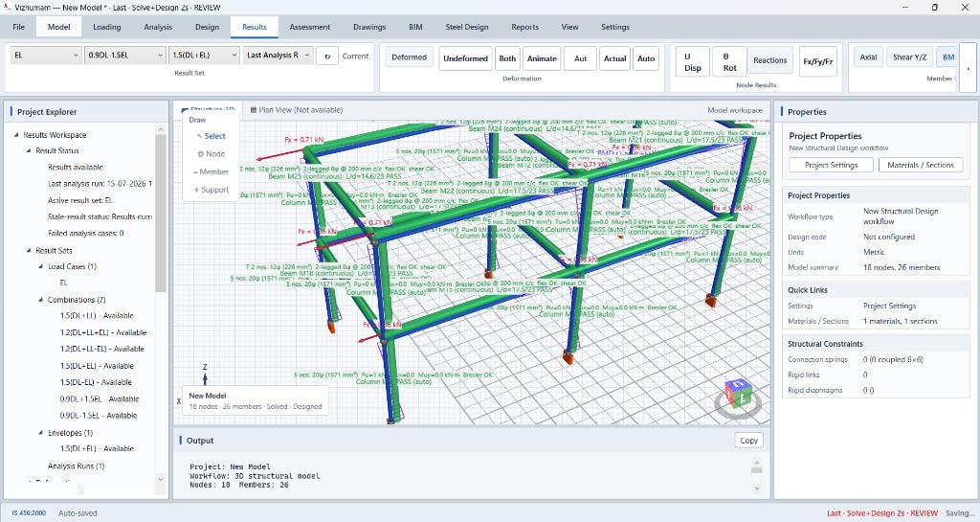Collapse the Results Workspace tree node

coord(16,135)
